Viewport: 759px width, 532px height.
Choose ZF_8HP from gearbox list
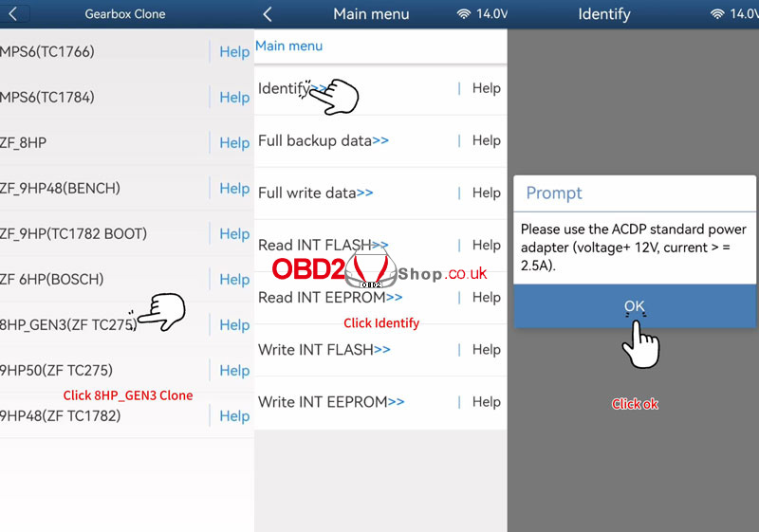[x=24, y=142]
